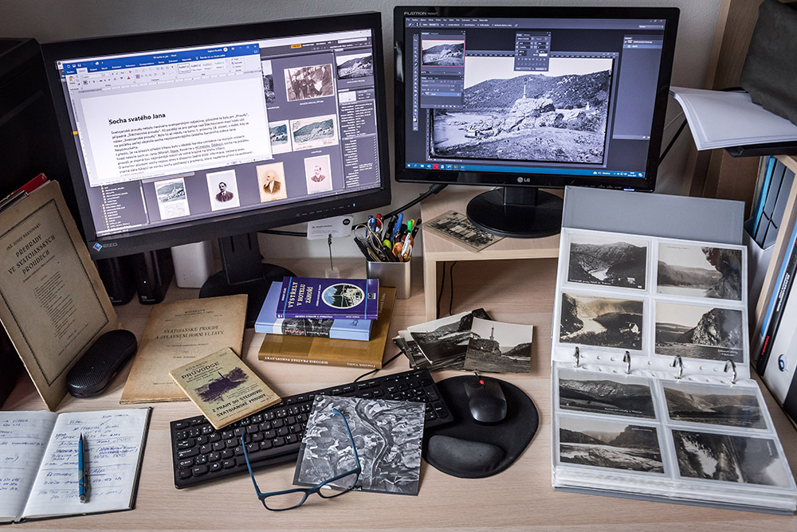Image resolution: width=797 pixels, height=532 pixels.
Task: Toggle faux bold in Photoshop's Character panel
Action: [x=520, y=60]
